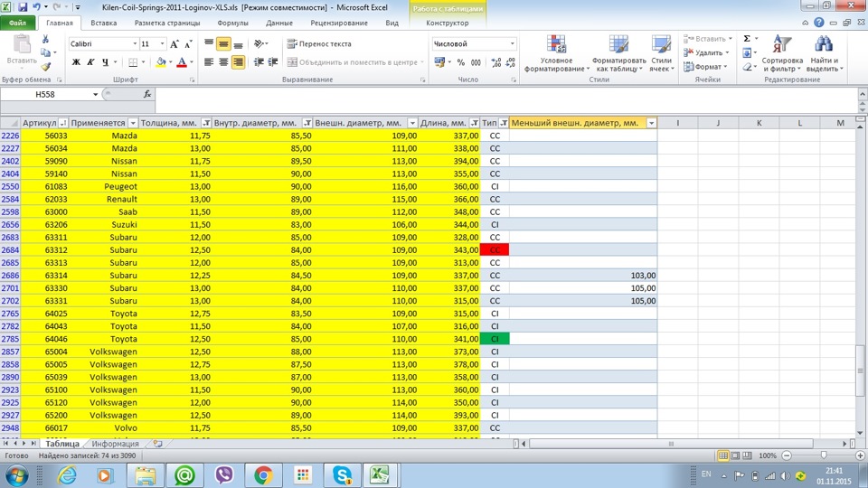Image resolution: width=868 pixels, height=488 pixels.
Task: Click the insert new sheet tab icon
Action: coord(157,444)
